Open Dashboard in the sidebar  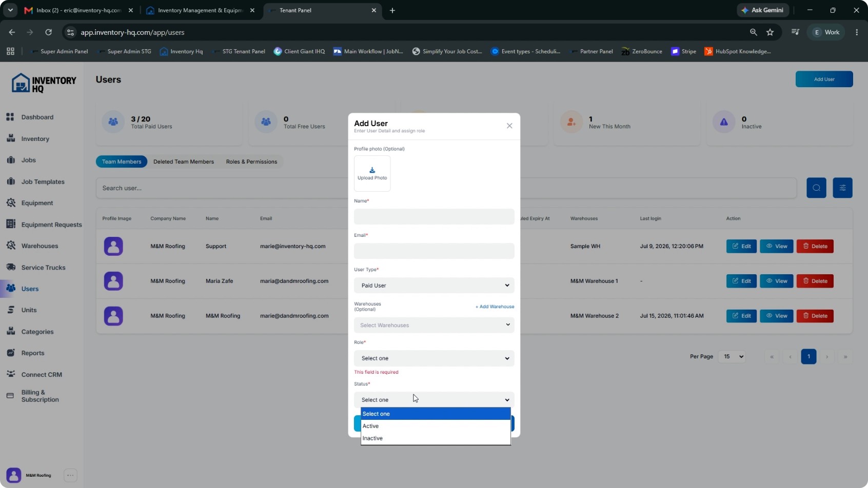click(x=37, y=117)
